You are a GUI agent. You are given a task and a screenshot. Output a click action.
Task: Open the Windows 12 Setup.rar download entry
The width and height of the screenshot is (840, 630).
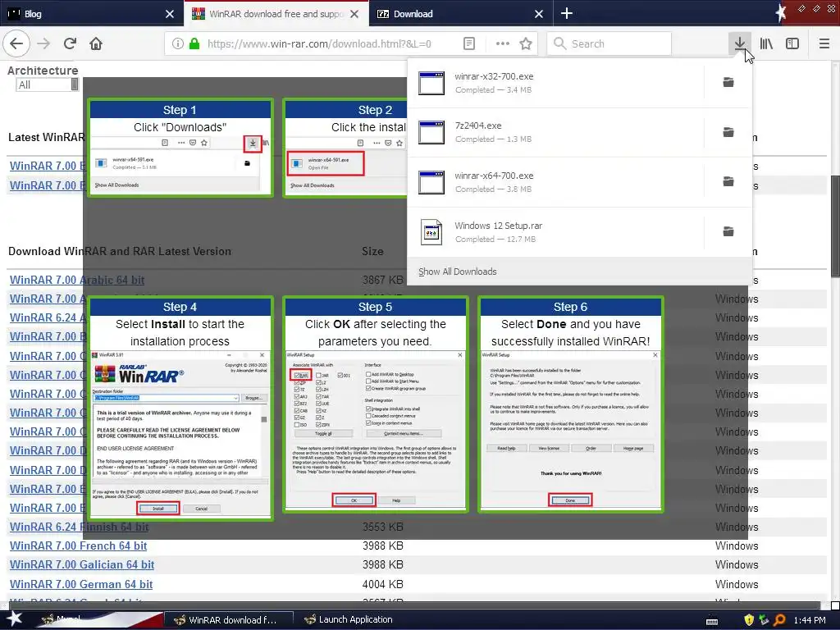pyautogui.click(x=557, y=232)
